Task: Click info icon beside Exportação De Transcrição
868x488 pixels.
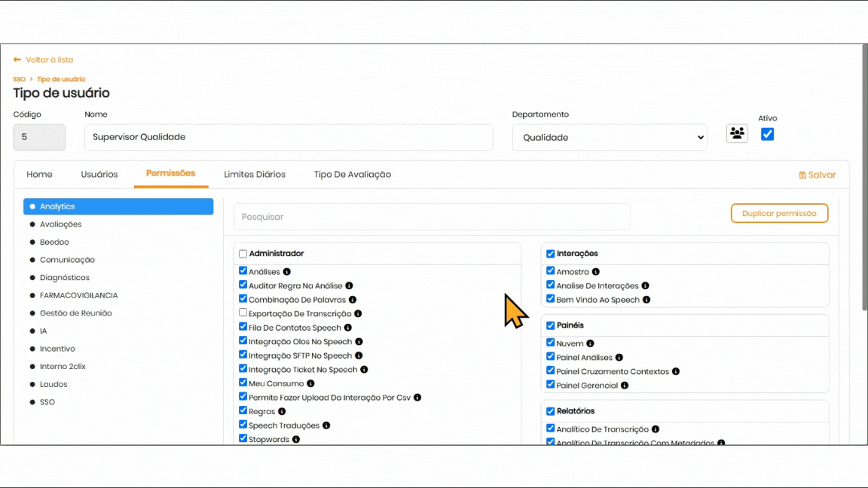Action: pos(358,314)
